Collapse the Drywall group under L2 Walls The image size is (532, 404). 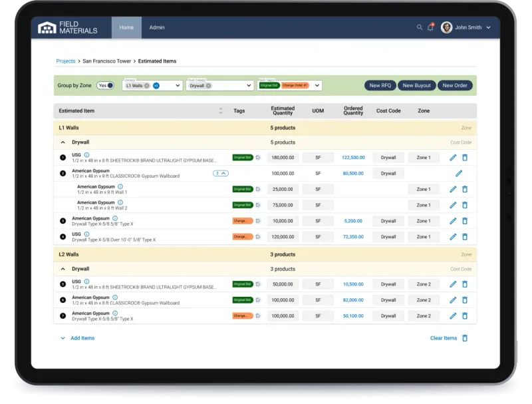pyautogui.click(x=63, y=269)
